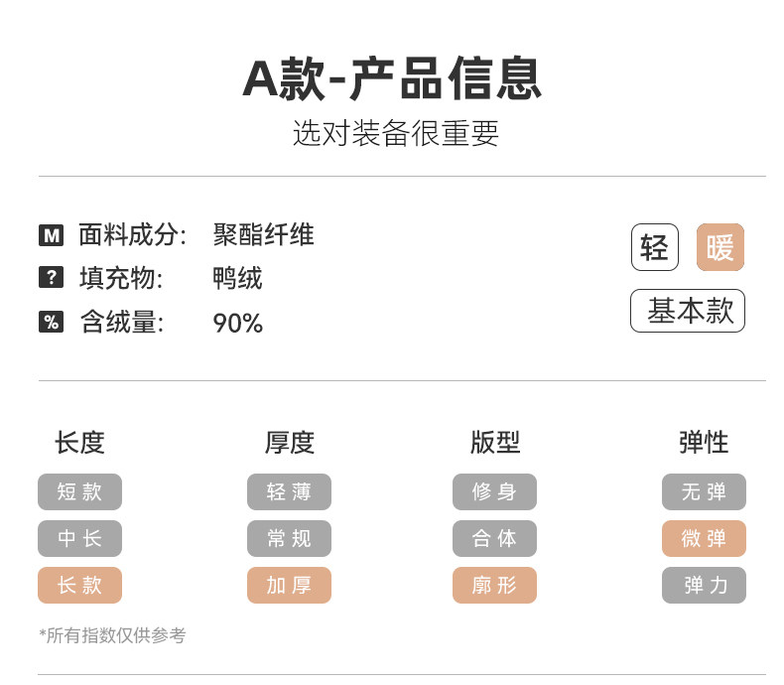Pick 廓形 silhouette fit option
Viewport: 784px width, 685px height.
coord(494,585)
